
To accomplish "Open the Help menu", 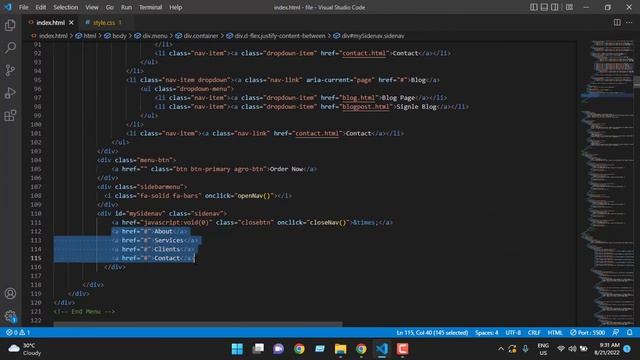I will point(176,7).
